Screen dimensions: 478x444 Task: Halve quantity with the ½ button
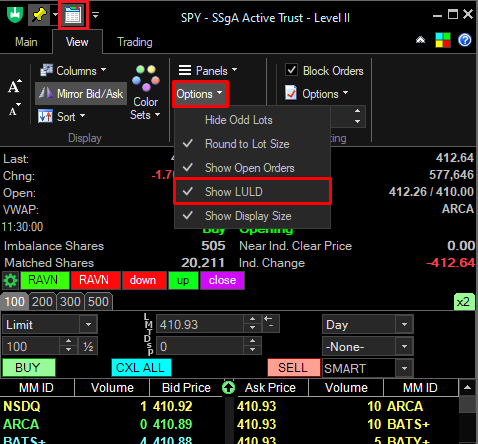pyautogui.click(x=88, y=346)
